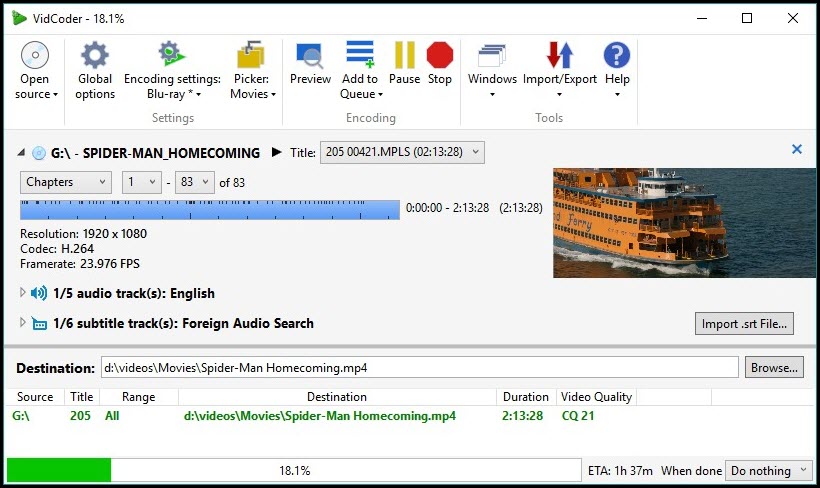This screenshot has height=488, width=820.
Task: Click the 18.1% progress percentage text
Action: click(294, 471)
